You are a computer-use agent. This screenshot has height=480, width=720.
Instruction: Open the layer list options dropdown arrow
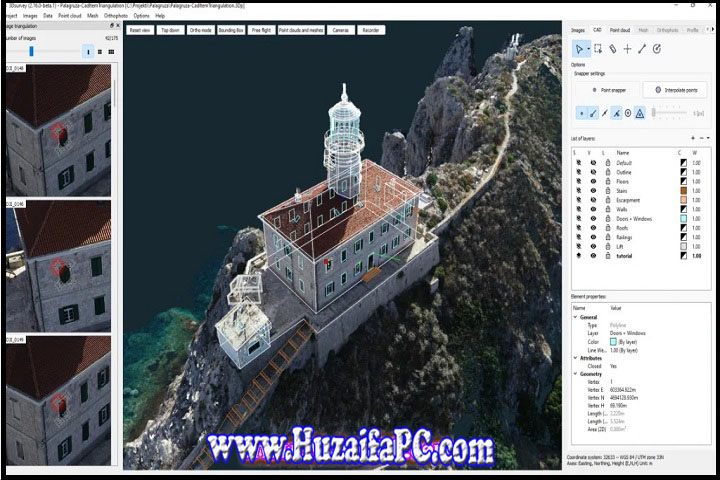708,138
